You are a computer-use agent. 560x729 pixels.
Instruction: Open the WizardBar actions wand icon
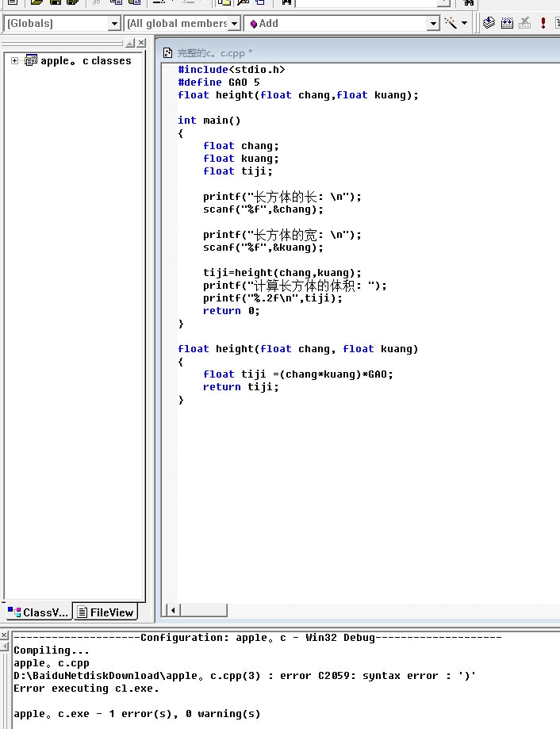pyautogui.click(x=451, y=23)
